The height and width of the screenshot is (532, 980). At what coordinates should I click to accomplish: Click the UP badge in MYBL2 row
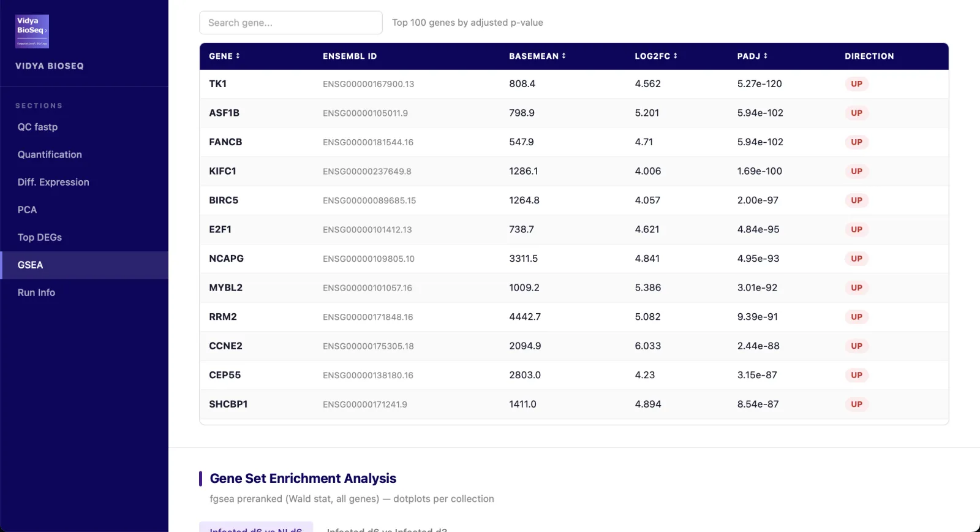point(856,287)
